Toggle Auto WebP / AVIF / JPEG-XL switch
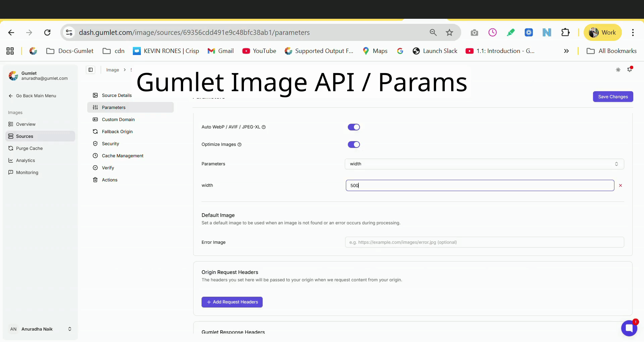The height and width of the screenshot is (342, 644). point(354,127)
